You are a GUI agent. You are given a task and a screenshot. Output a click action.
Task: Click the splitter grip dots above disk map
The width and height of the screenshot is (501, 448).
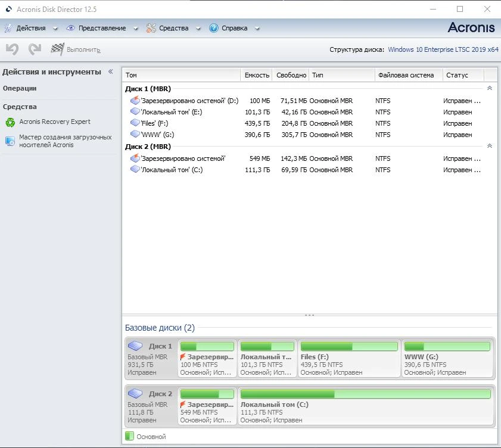309,315
